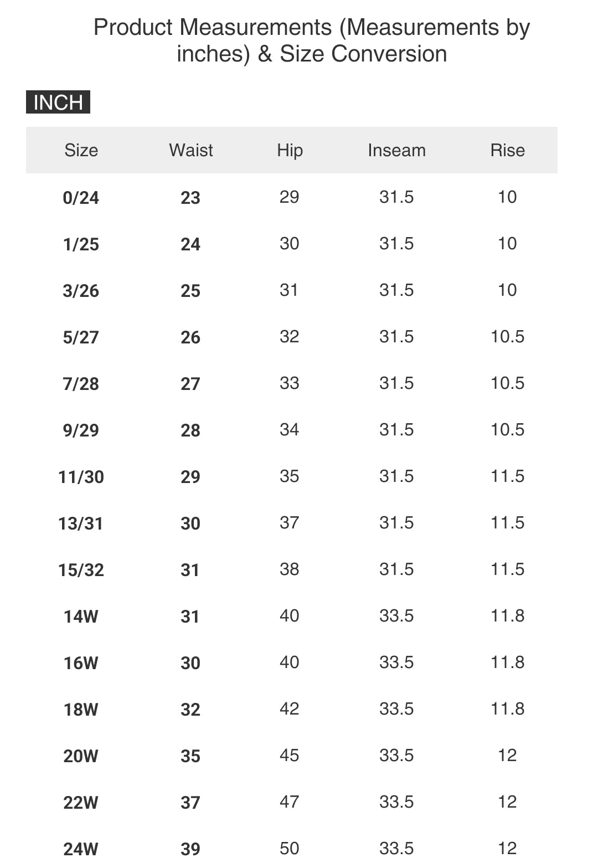Click size 5/27 in the chart
Image resolution: width=598 pixels, height=868 pixels.
81,337
